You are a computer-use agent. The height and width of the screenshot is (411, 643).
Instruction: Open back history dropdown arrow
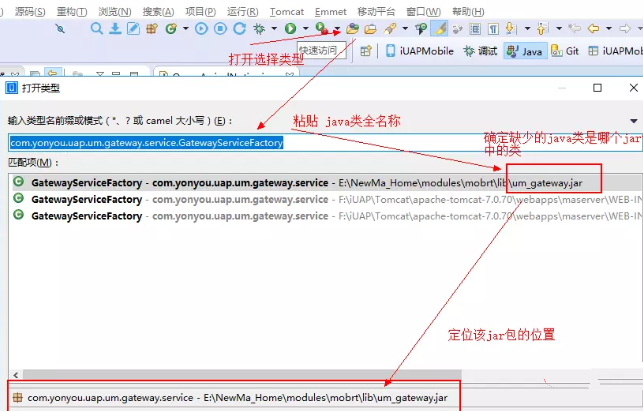[x=609, y=28]
